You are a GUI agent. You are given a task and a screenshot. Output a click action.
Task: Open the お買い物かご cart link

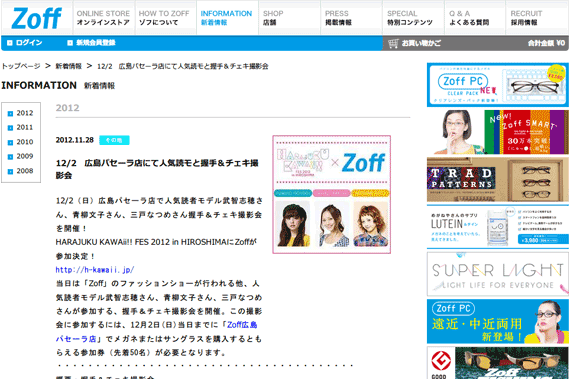pyautogui.click(x=421, y=44)
